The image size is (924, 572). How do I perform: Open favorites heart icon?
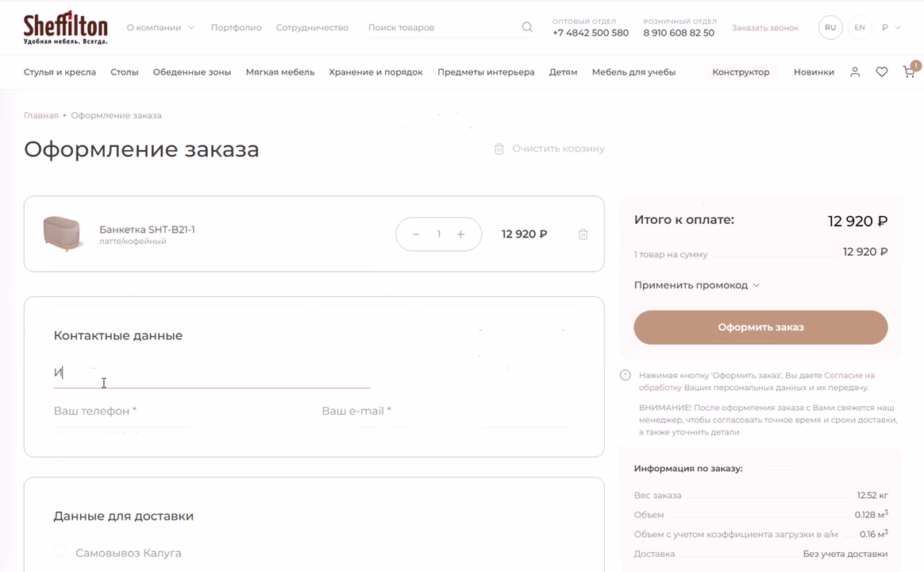click(882, 71)
